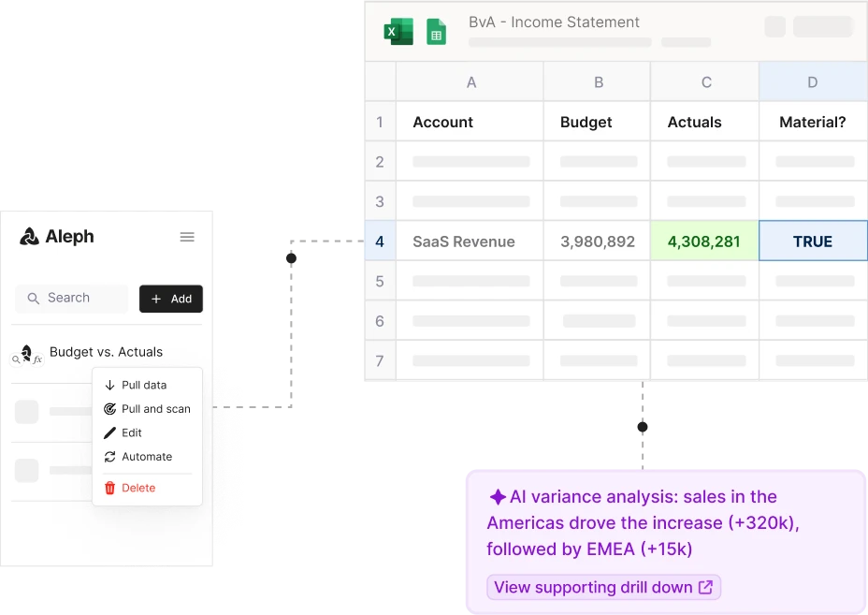
Task: Choose Delete in the context menu
Action: tap(147, 488)
